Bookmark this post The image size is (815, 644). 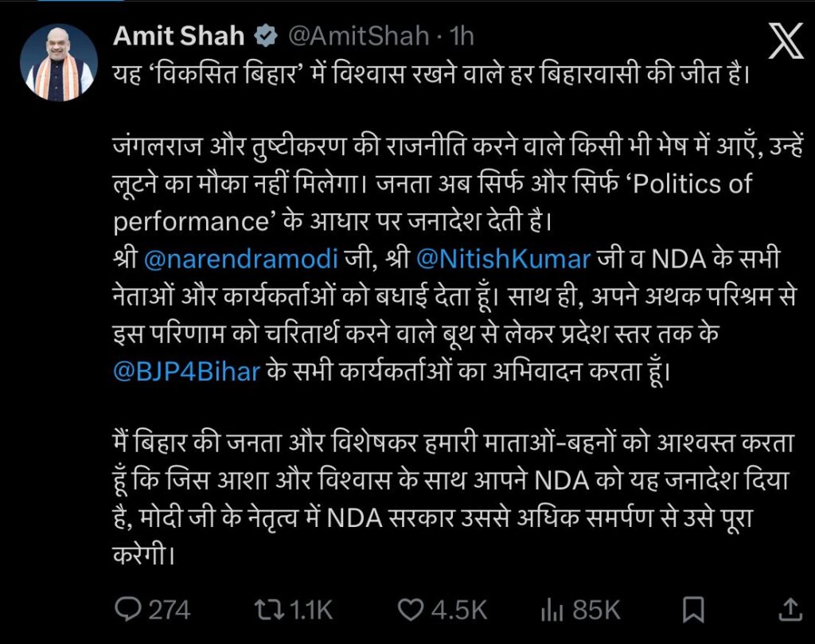(693, 608)
